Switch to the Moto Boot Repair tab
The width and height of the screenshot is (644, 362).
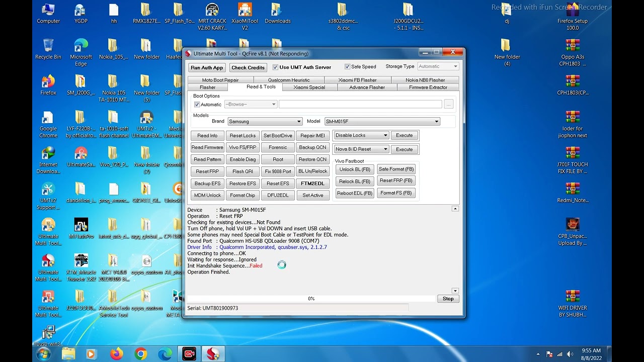[220, 80]
